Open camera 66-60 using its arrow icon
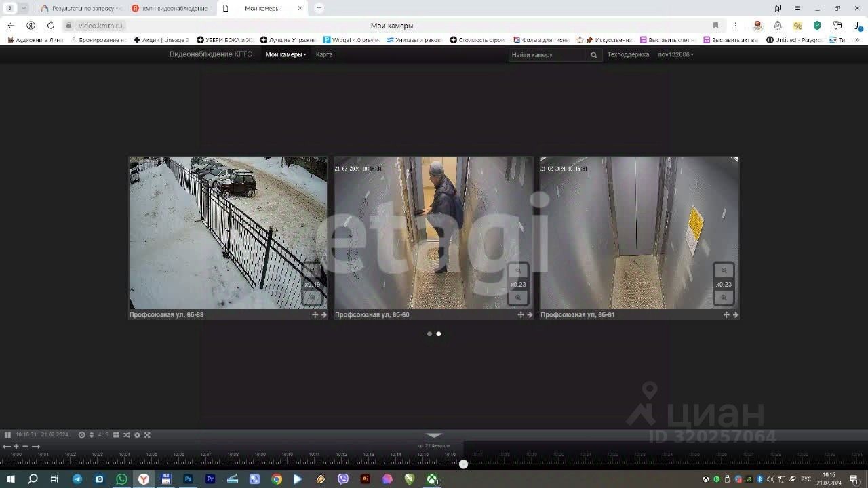 click(x=530, y=314)
